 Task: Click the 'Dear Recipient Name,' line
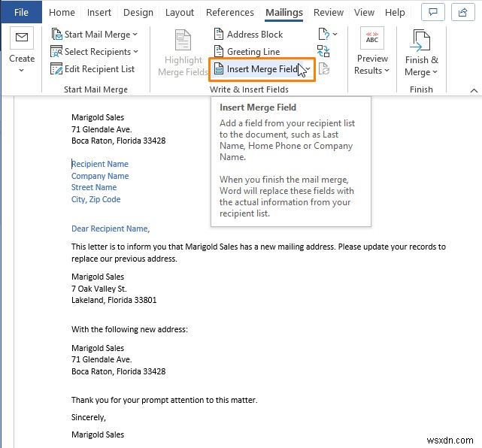[111, 229]
